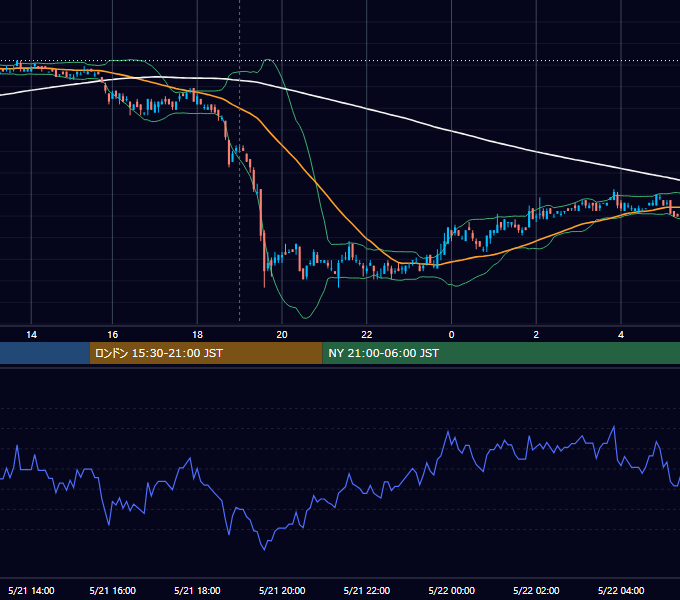Click the 14 hour label on price chart axis

click(x=31, y=335)
